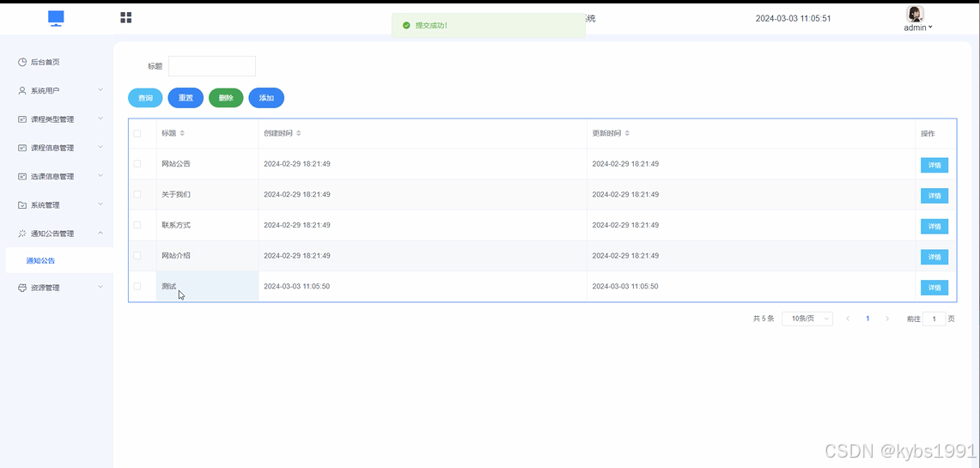Click the 共 5 条 total count text

coord(764,319)
